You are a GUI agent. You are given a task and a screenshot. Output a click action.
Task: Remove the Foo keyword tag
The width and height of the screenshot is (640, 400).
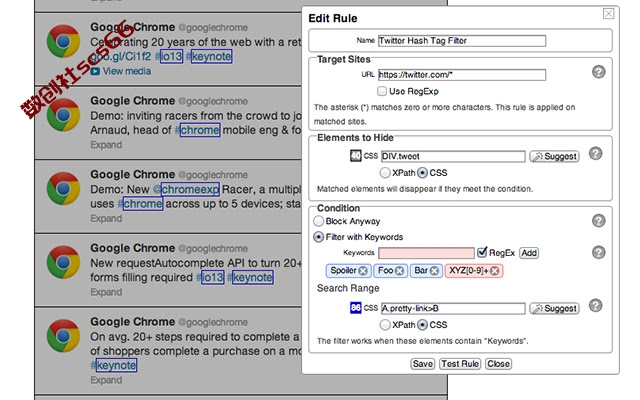coord(399,271)
